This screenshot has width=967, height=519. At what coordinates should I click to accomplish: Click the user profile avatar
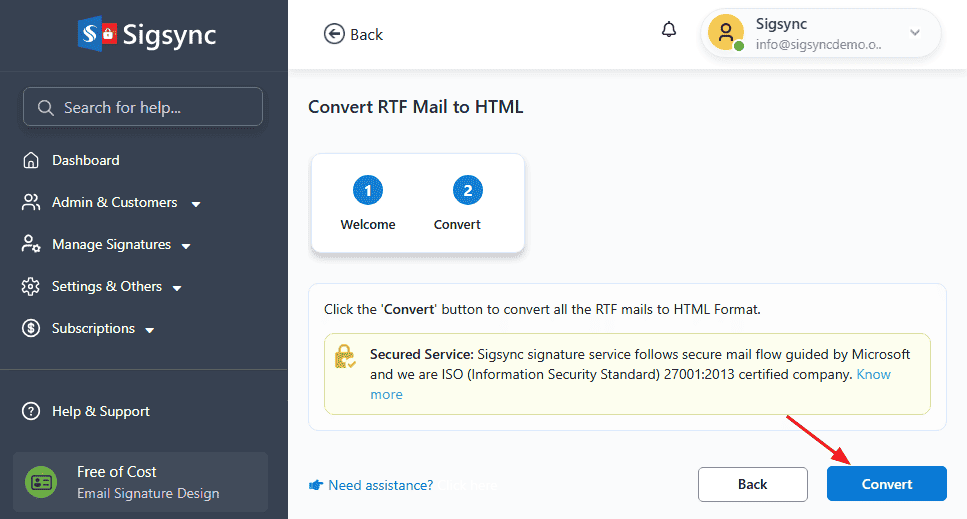[726, 33]
